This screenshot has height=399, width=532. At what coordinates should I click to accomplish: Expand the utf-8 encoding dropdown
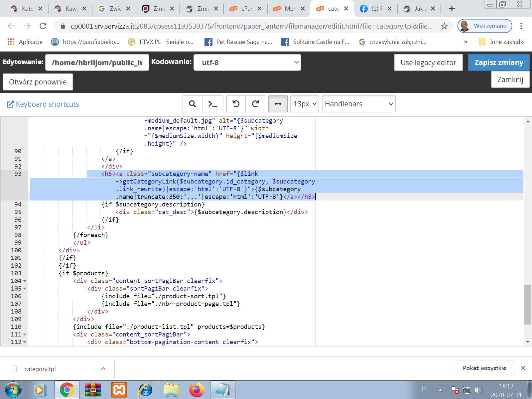point(247,63)
